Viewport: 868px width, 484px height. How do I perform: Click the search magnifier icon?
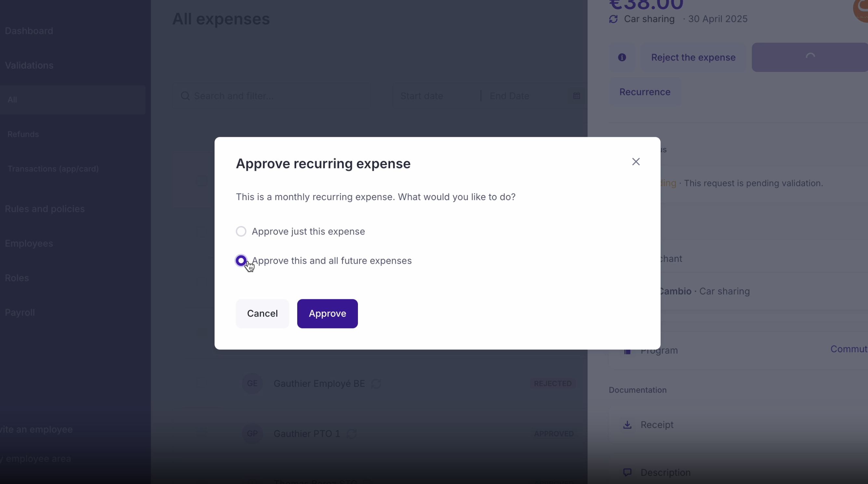click(185, 96)
